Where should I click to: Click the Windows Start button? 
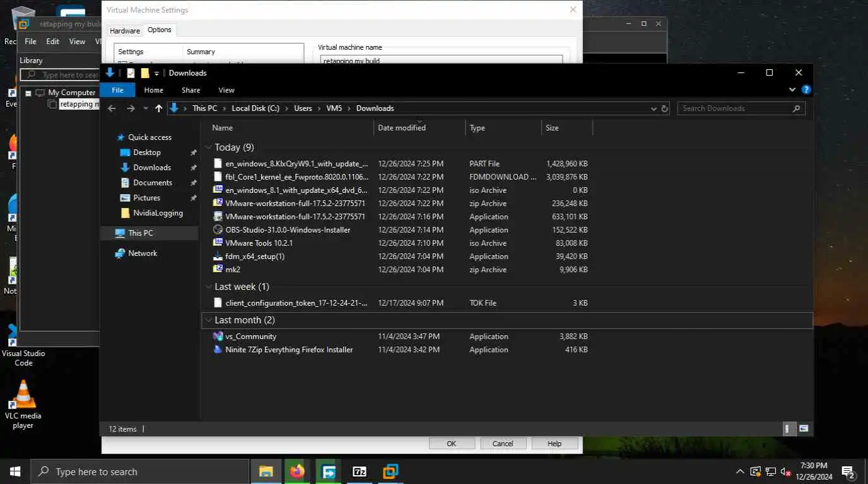tap(15, 471)
